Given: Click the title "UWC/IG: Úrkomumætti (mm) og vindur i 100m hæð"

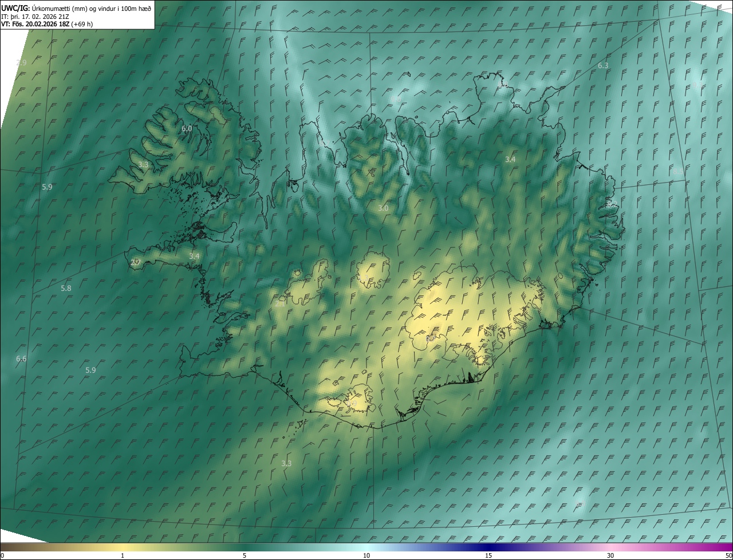Looking at the screenshot, I should 76,8.
